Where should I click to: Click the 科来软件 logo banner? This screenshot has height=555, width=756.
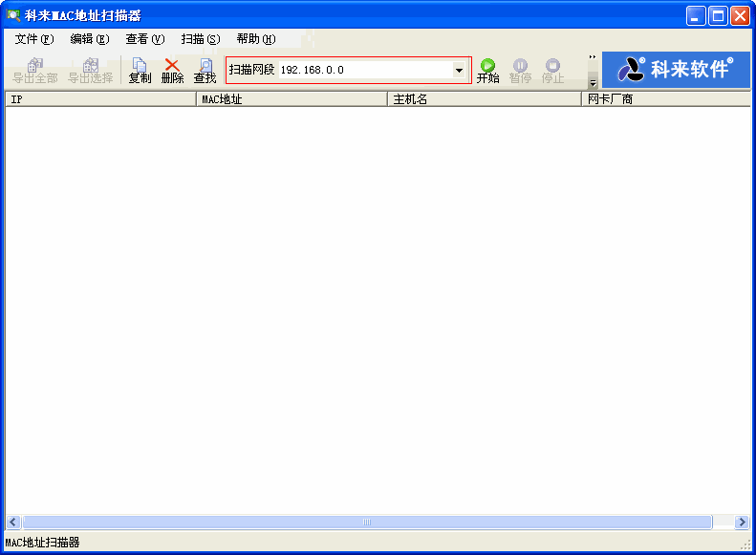coord(676,70)
